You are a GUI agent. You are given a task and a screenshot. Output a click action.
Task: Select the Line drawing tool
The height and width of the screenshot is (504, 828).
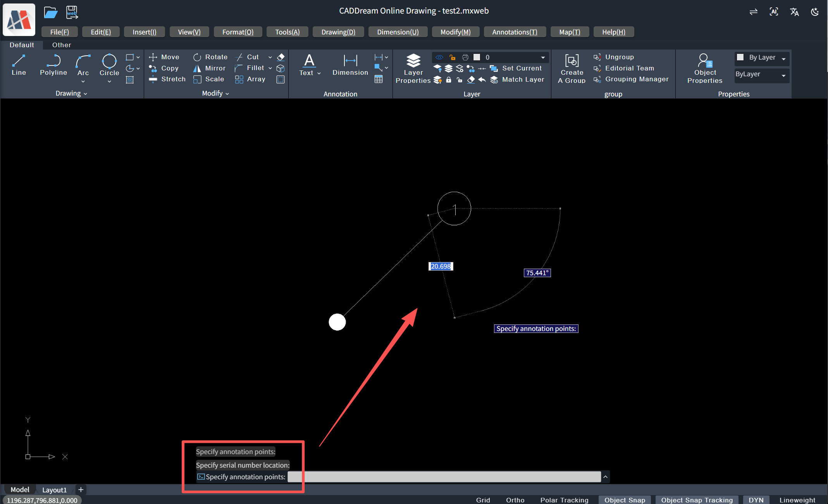[x=19, y=65]
